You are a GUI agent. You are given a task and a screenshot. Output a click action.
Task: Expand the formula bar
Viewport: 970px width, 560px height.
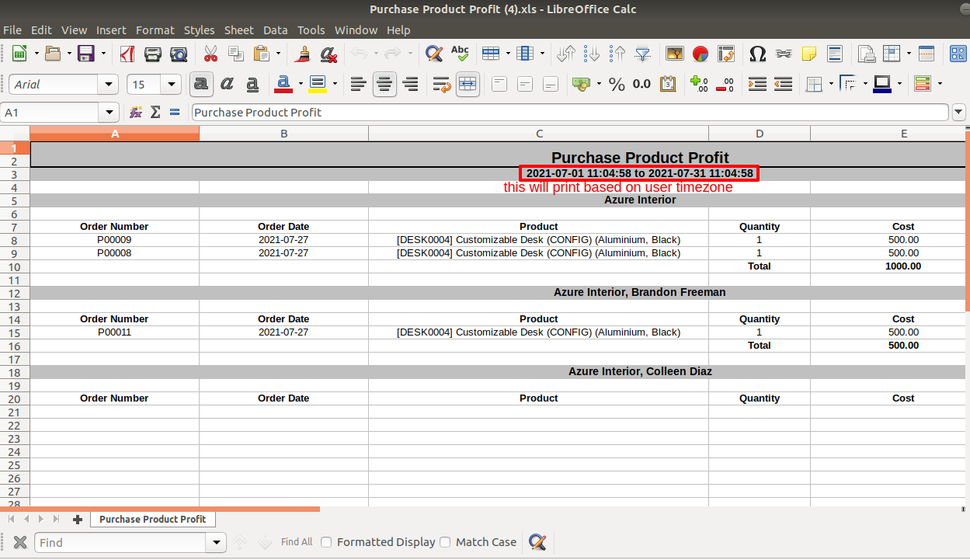pyautogui.click(x=959, y=113)
